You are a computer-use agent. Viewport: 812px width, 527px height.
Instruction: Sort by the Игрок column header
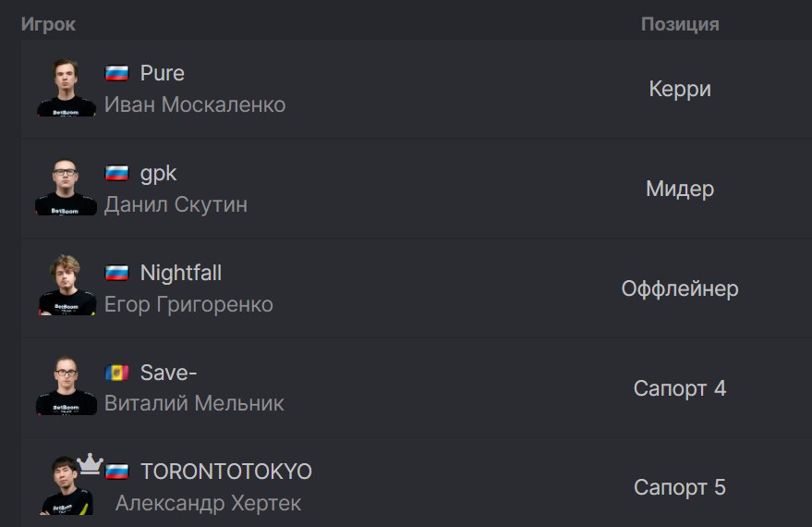click(48, 24)
